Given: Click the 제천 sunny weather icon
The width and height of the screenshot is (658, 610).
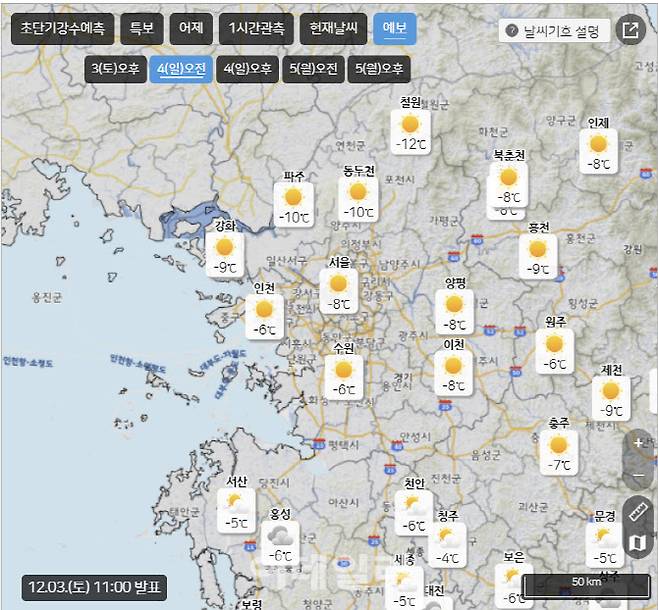Looking at the screenshot, I should tap(611, 391).
